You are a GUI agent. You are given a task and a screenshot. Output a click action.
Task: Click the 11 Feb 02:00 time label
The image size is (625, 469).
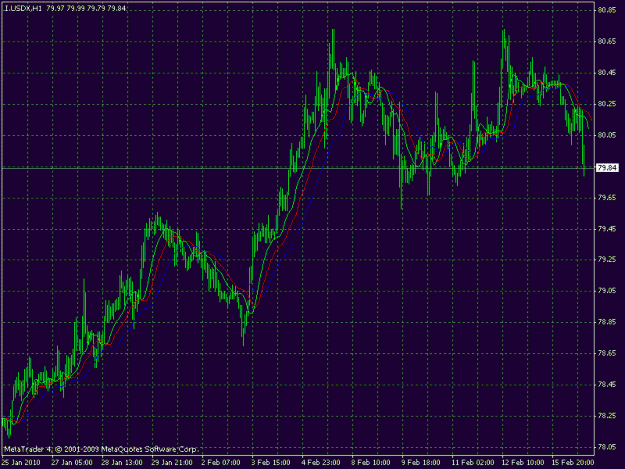[473, 463]
